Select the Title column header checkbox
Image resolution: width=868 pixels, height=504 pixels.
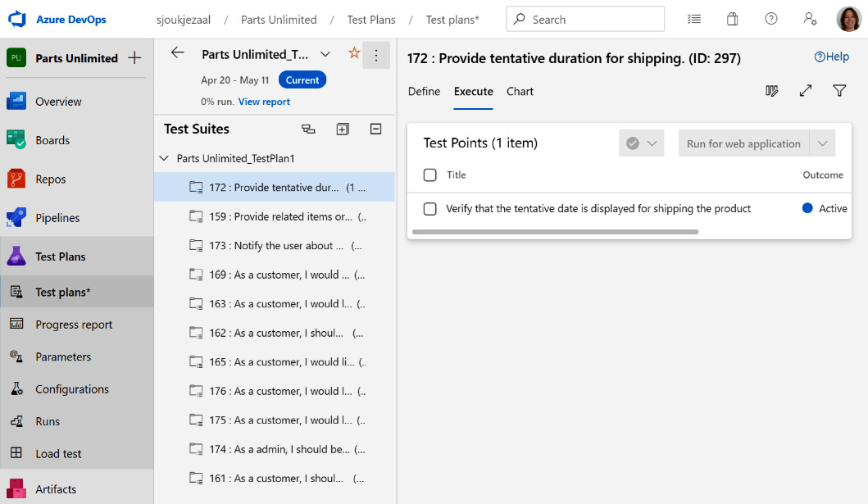tap(429, 175)
